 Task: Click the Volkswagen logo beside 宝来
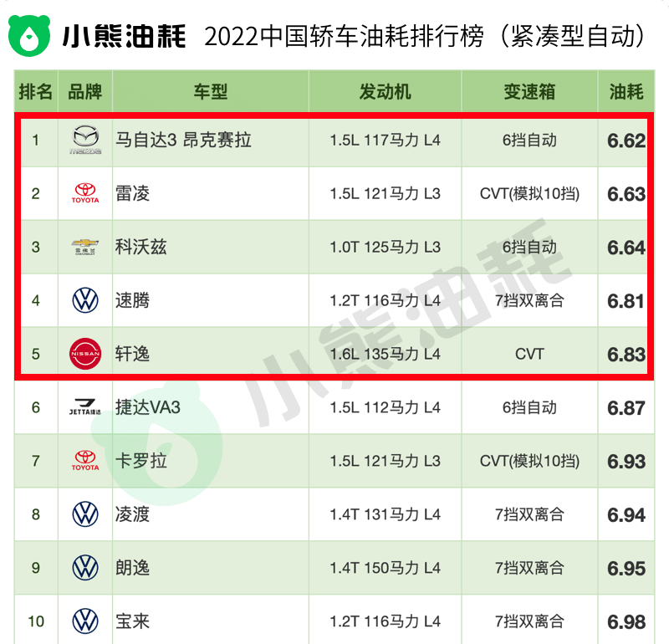[85, 621]
